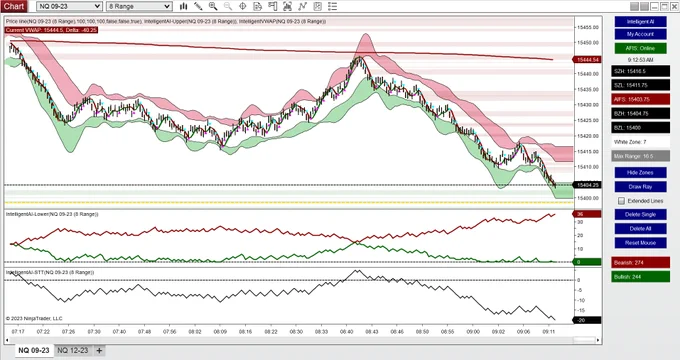Select the crosshair cursor icon

[x=242, y=6]
